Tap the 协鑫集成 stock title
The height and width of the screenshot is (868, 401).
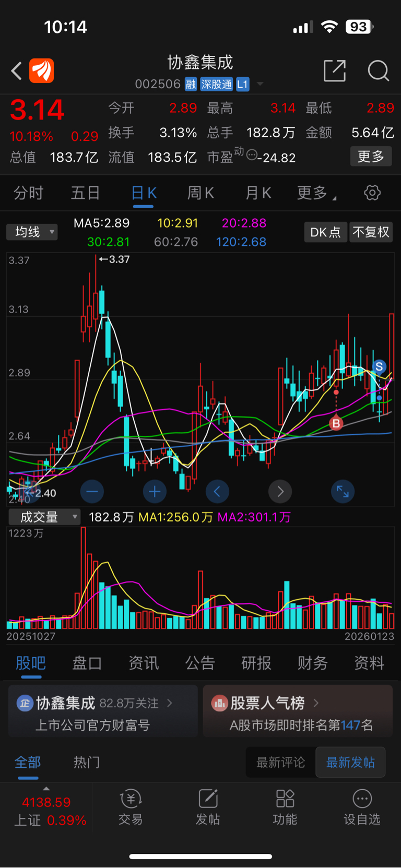click(x=200, y=63)
